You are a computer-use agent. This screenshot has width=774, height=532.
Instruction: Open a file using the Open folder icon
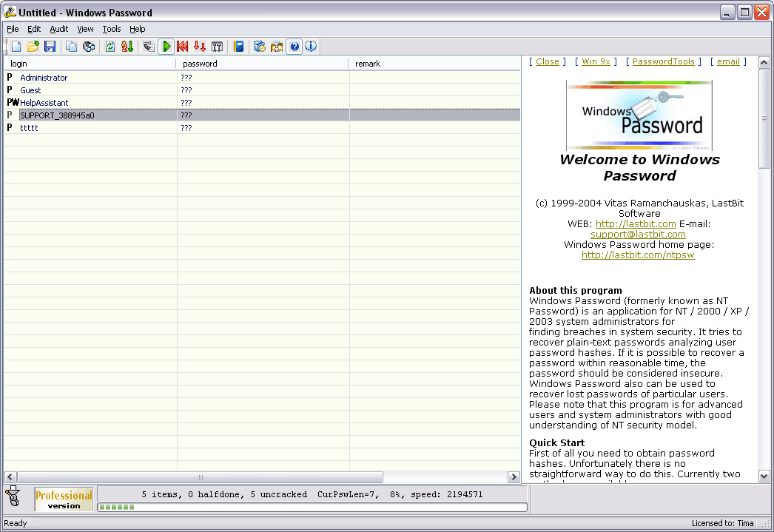pos(33,46)
